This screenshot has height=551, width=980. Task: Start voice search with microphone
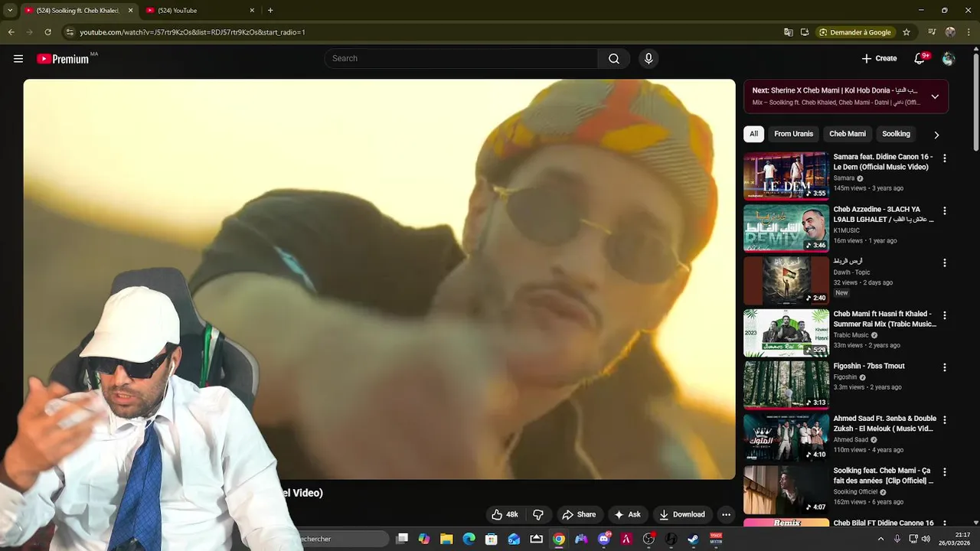tap(648, 58)
